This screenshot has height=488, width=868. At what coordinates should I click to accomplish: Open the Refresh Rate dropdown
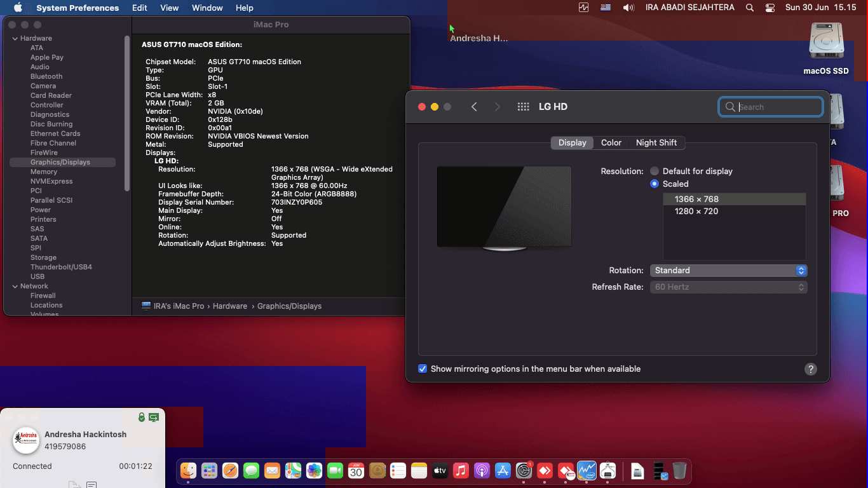click(728, 287)
